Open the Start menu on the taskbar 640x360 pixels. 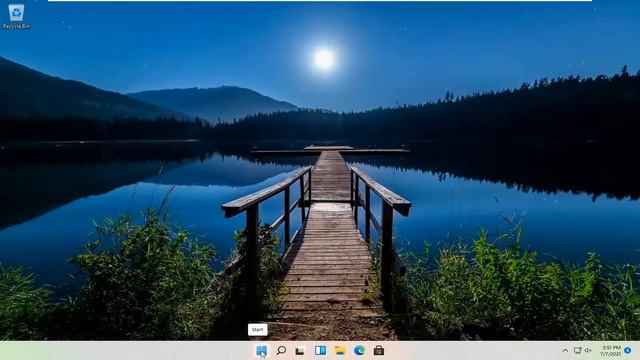[261, 350]
